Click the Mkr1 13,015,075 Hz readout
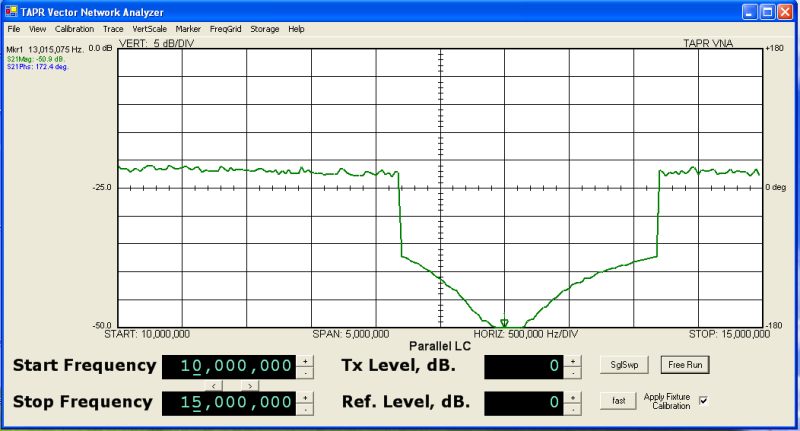 45,49
